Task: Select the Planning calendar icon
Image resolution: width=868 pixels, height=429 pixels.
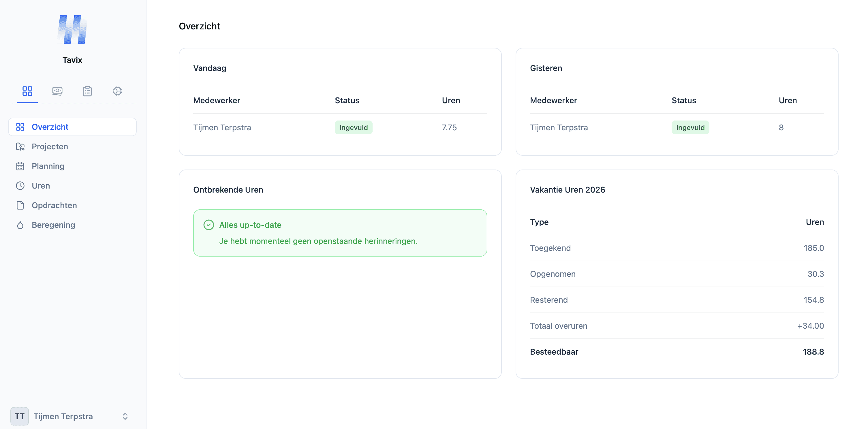Action: click(x=20, y=166)
